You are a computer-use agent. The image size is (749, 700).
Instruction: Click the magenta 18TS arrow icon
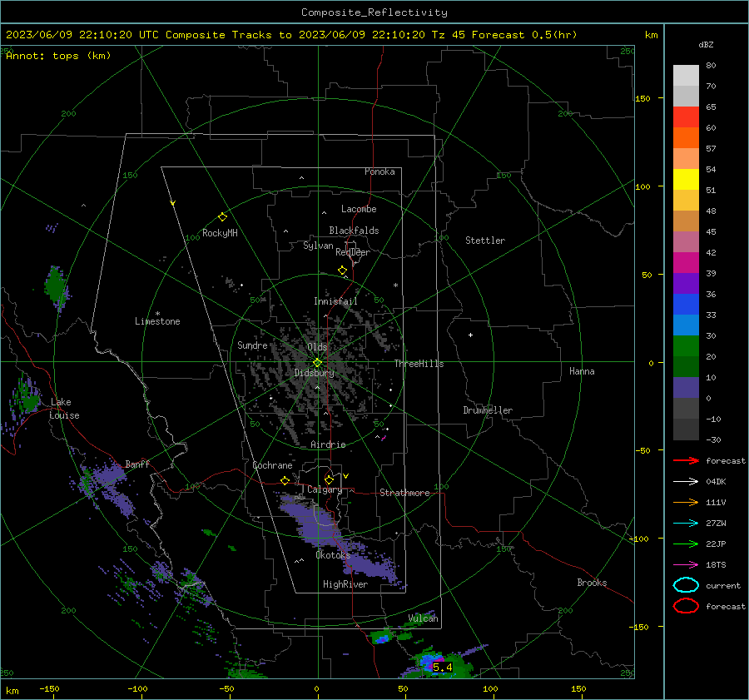[x=686, y=564]
